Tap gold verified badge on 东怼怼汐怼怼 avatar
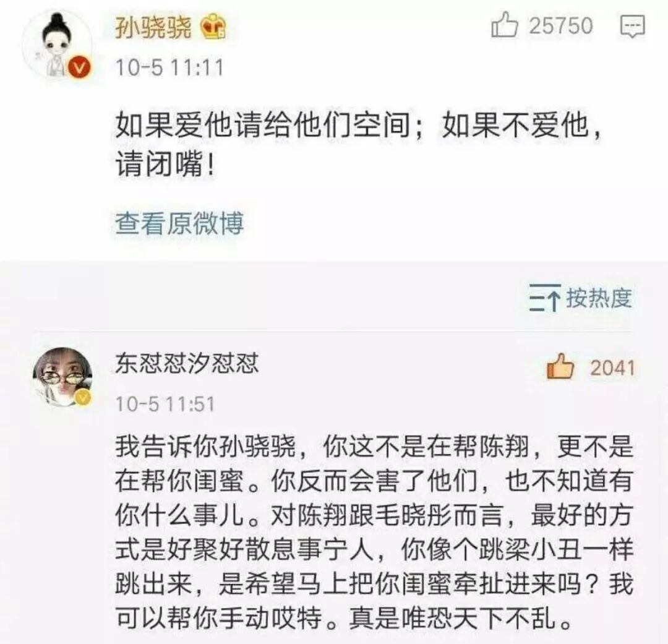The height and width of the screenshot is (644, 668). tap(83, 398)
